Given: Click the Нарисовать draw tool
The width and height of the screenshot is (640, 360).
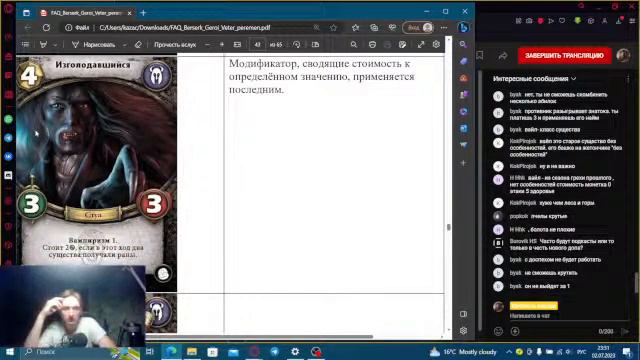Looking at the screenshot, I should pos(93,44).
